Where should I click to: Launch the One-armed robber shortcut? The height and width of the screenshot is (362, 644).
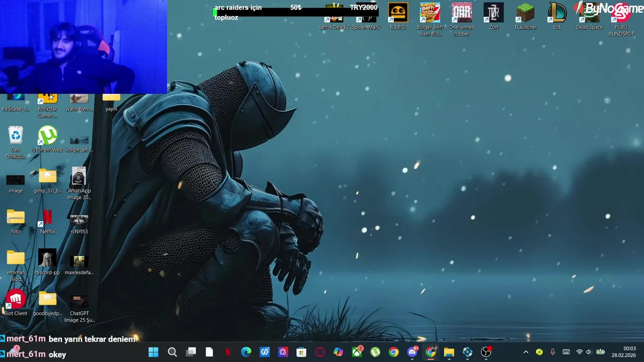[462, 19]
